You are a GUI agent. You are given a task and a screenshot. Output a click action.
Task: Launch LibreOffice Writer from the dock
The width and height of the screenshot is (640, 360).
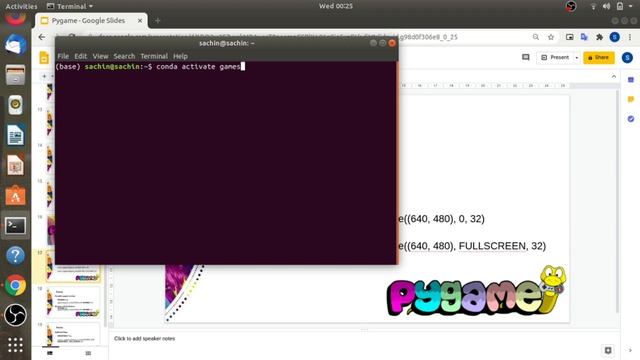[16, 135]
